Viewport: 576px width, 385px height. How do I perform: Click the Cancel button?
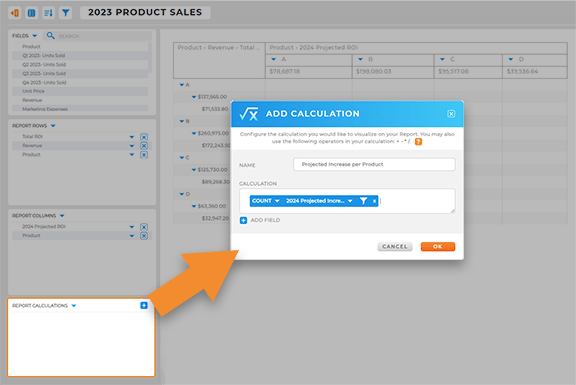(395, 247)
